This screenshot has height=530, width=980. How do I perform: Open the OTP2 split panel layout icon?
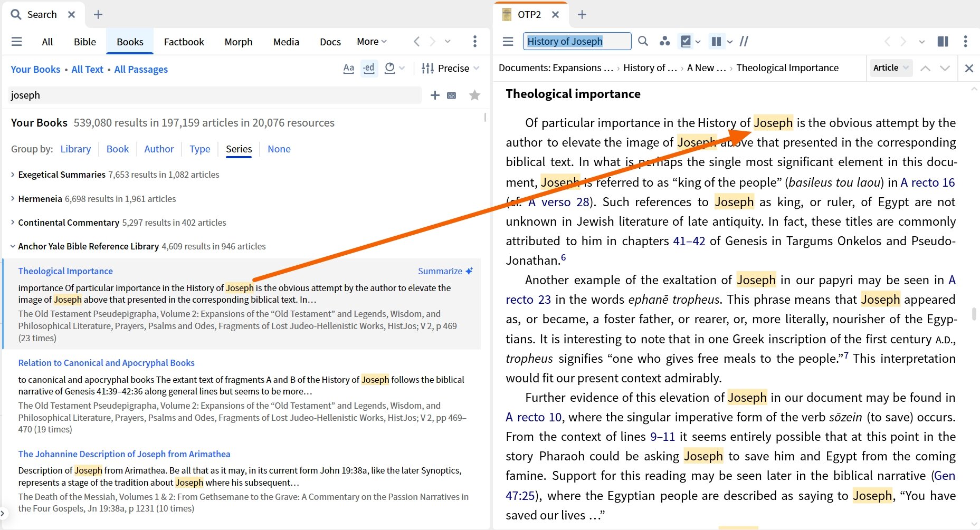pyautogui.click(x=943, y=41)
